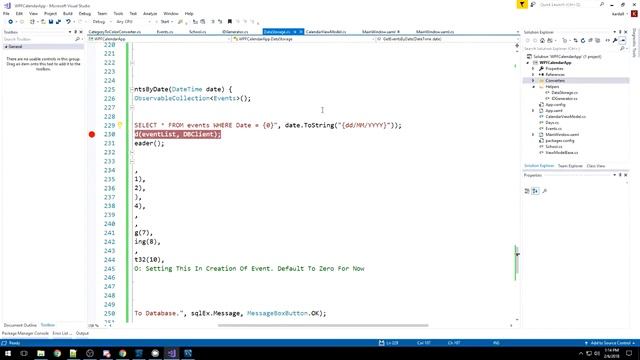640x360 pixels.
Task: Switch to the School.cs editor tab
Action: click(x=198, y=32)
